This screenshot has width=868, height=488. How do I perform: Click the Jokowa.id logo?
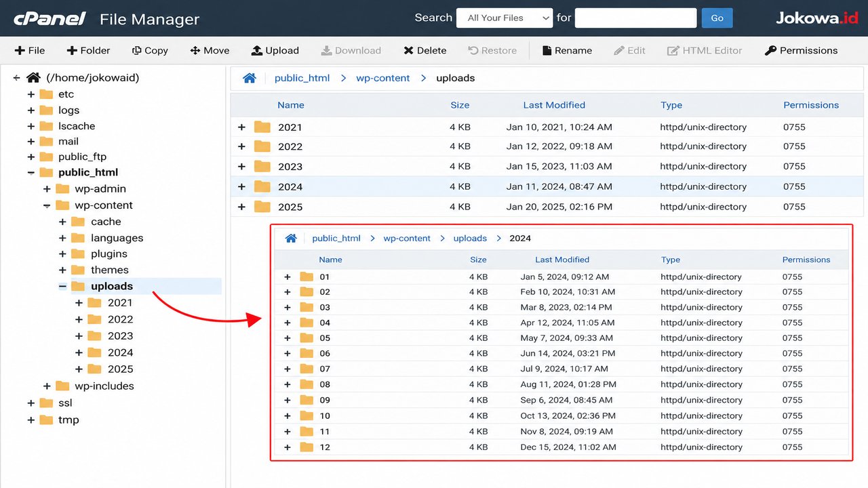816,18
